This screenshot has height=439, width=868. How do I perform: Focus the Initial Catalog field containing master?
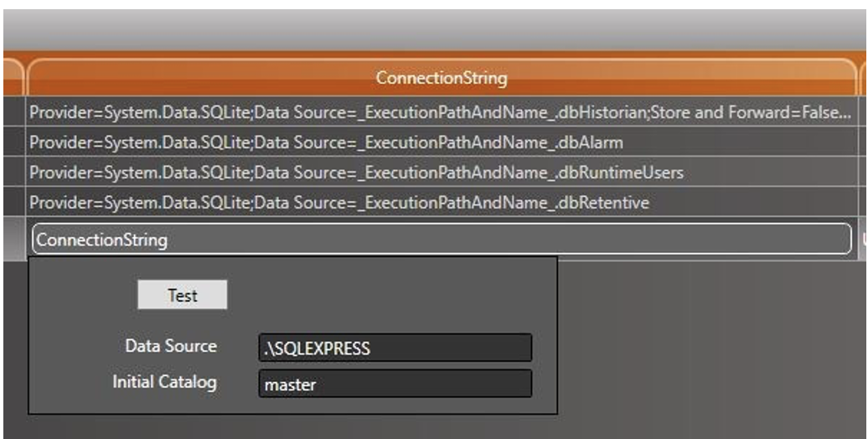[395, 385]
